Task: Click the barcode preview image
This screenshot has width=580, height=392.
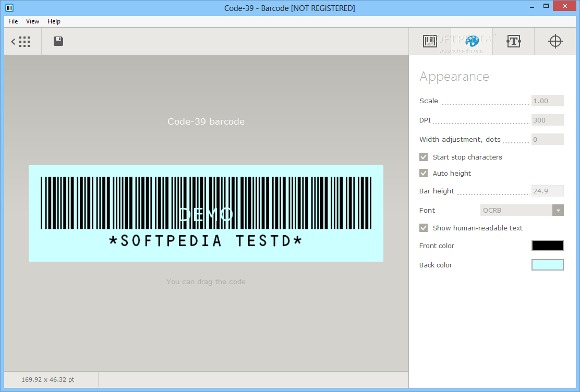Action: 206,213
